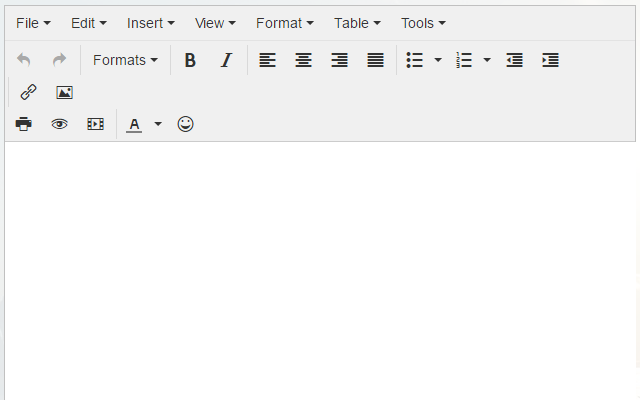
Task: Decrease indent of the text
Action: [x=514, y=60]
